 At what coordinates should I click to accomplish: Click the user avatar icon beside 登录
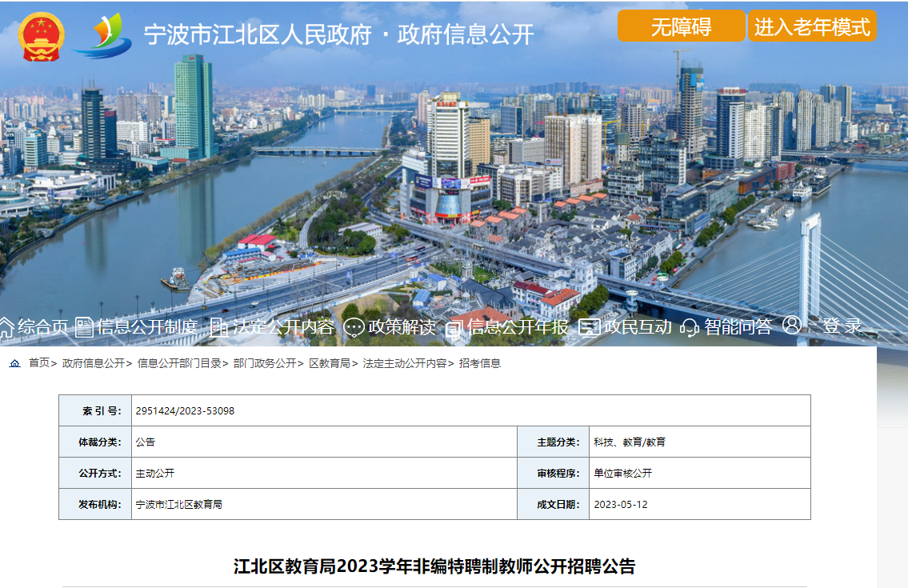[792, 325]
